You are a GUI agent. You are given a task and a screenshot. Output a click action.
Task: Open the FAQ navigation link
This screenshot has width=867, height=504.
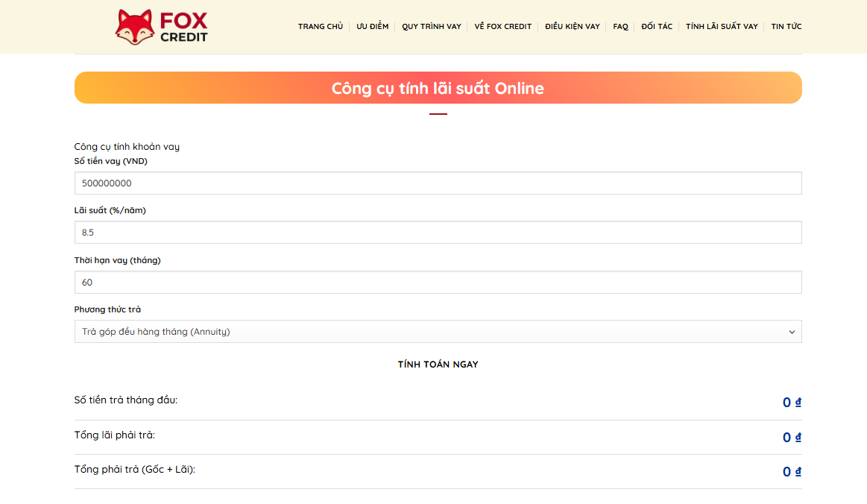pos(620,27)
